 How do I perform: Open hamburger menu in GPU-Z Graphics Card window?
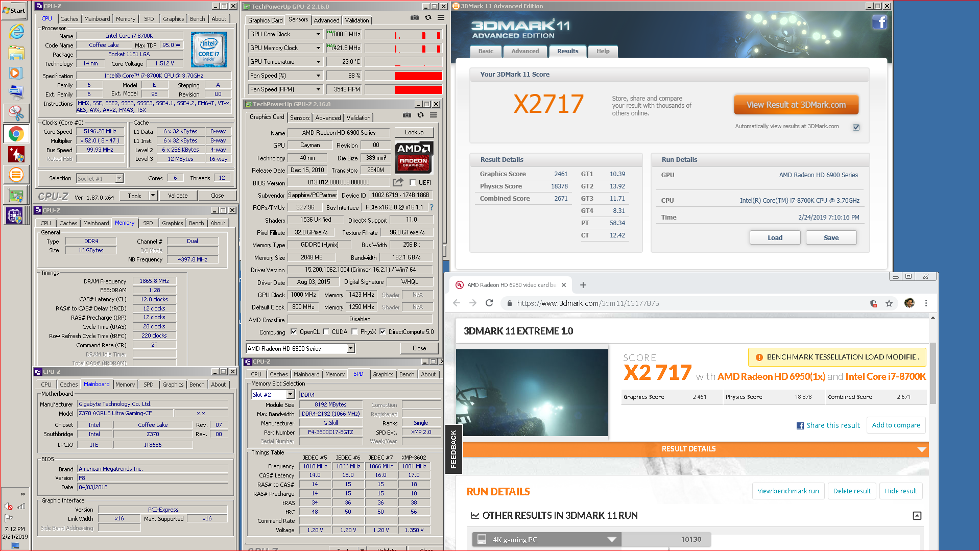(433, 115)
